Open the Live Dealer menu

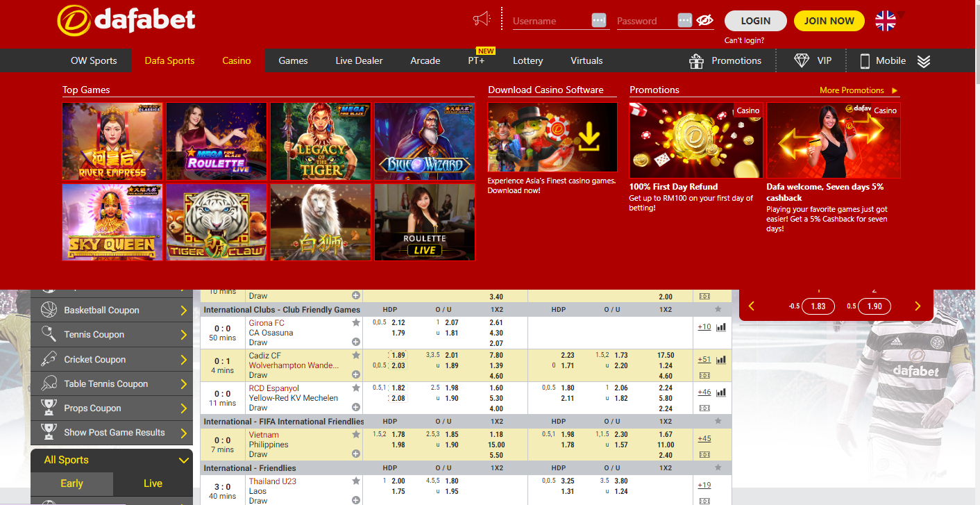pos(359,60)
